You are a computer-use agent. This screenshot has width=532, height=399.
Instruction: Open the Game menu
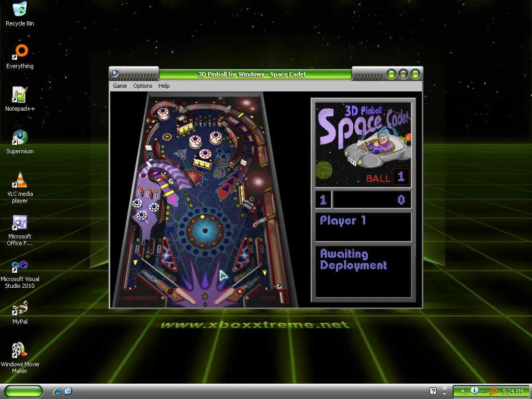click(x=120, y=86)
